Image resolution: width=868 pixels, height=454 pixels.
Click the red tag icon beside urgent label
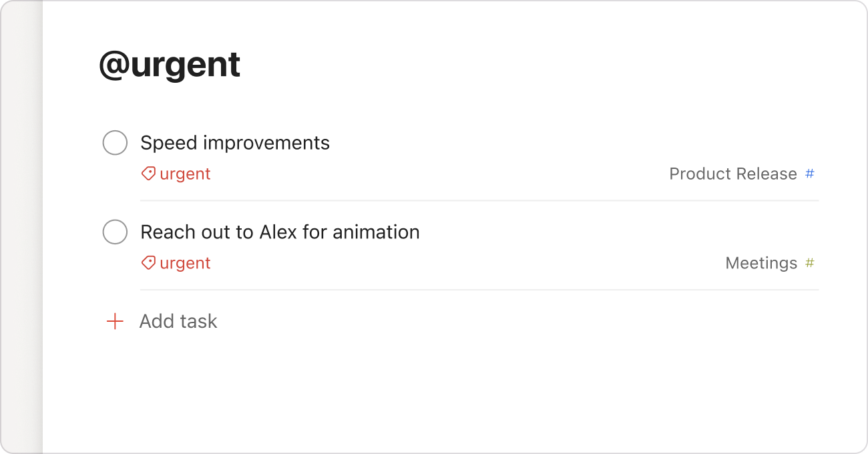click(x=148, y=174)
